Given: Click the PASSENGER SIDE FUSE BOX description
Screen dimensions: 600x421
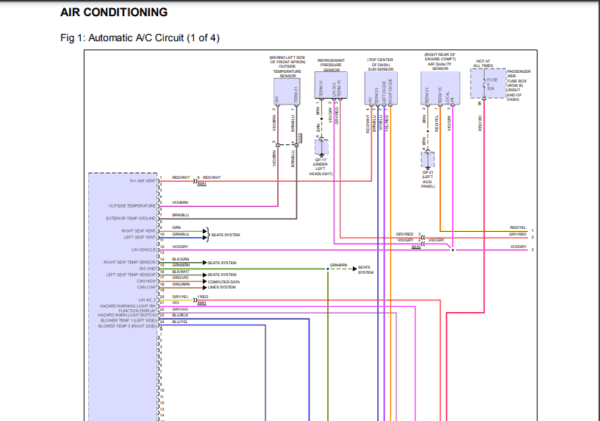Looking at the screenshot, I should pyautogui.click(x=518, y=85).
